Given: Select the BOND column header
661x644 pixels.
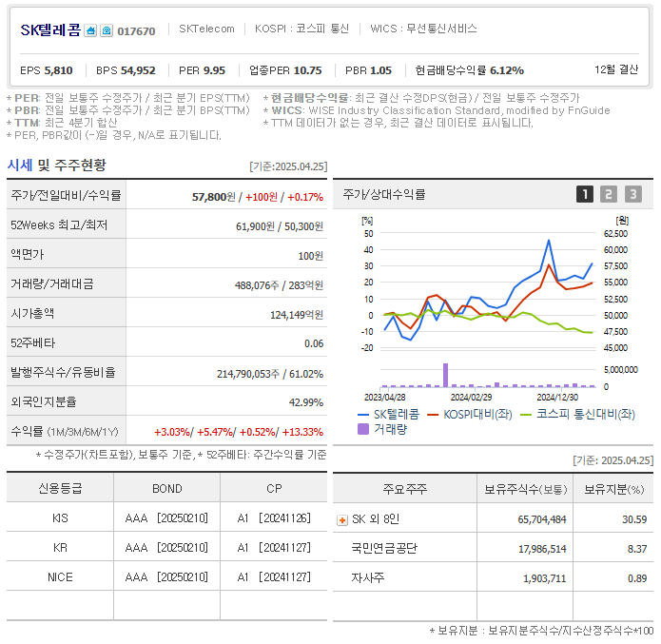Looking at the screenshot, I should 167,489.
